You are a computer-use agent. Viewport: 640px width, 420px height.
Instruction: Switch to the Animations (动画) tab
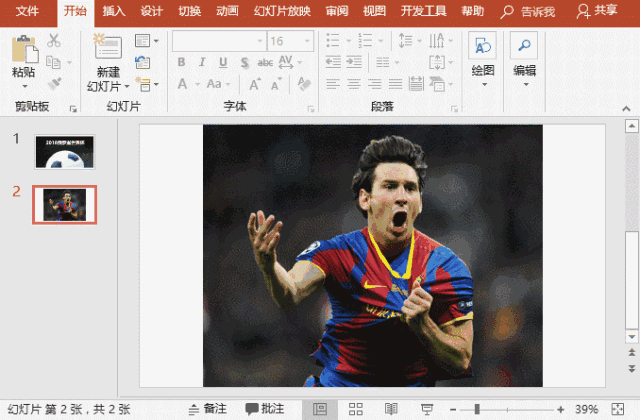pyautogui.click(x=227, y=11)
